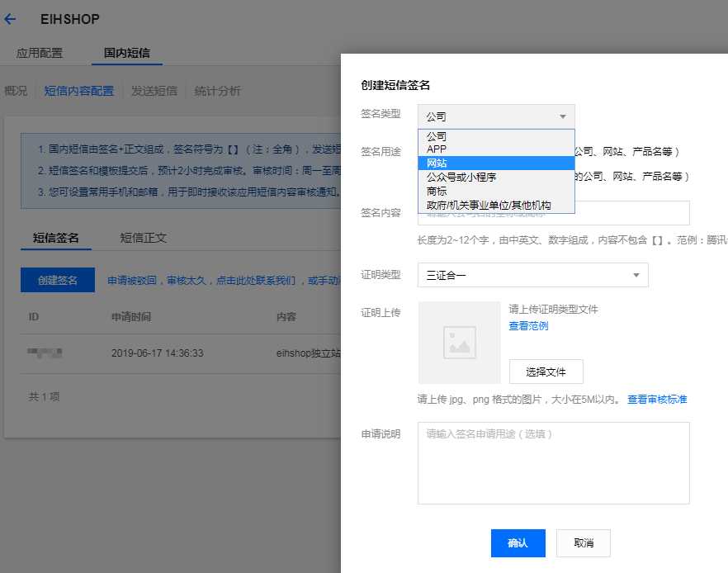Click the 选择文件 button
Image resolution: width=728 pixels, height=573 pixels.
546,372
